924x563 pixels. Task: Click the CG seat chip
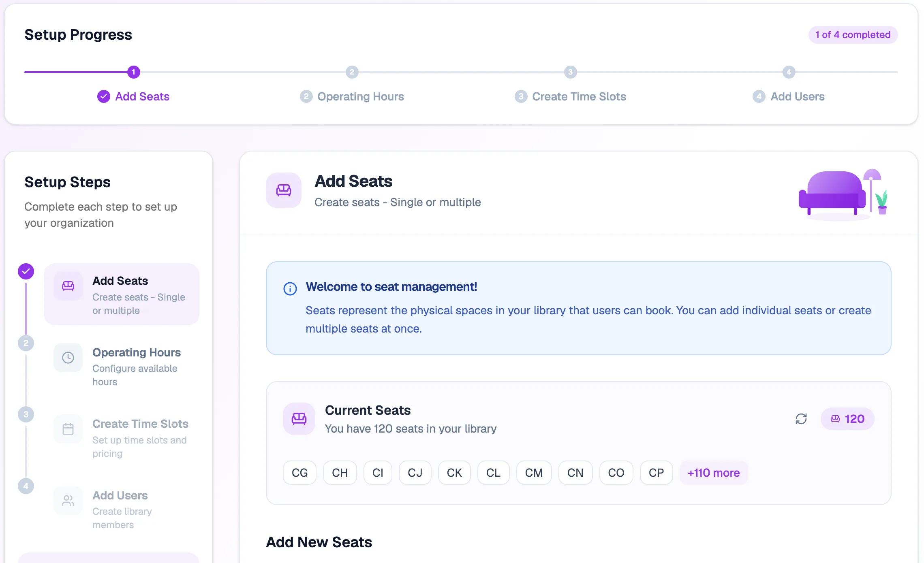299,473
